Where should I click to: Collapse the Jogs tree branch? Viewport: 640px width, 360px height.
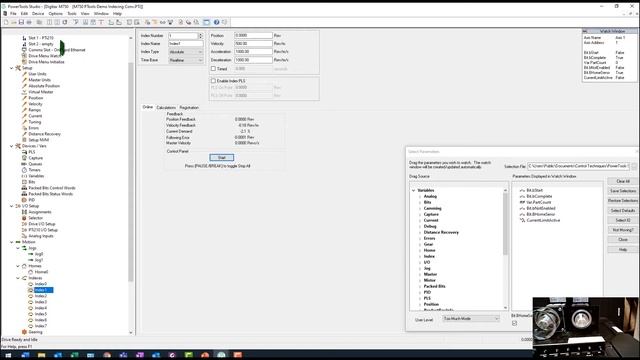coord(18,248)
